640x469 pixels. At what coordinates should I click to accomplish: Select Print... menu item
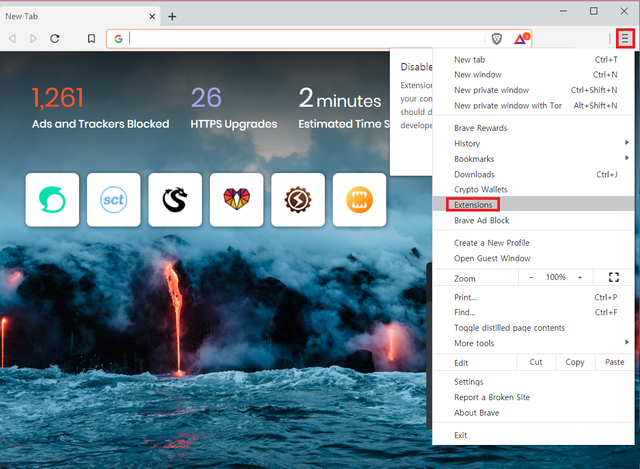(x=533, y=297)
